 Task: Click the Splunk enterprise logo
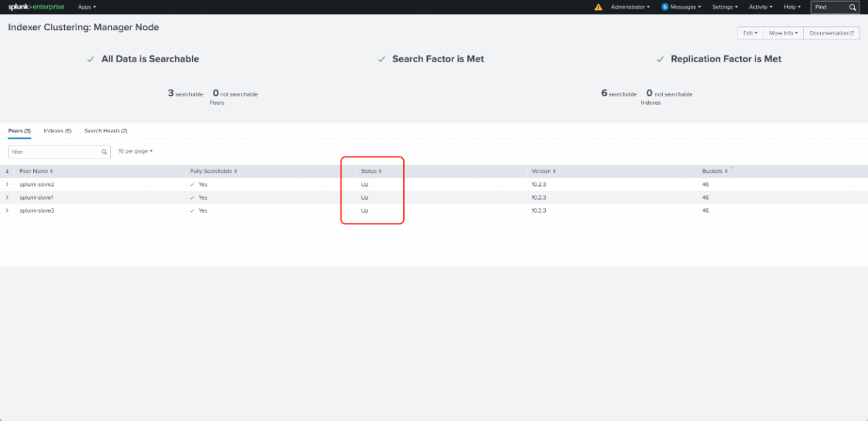point(36,7)
